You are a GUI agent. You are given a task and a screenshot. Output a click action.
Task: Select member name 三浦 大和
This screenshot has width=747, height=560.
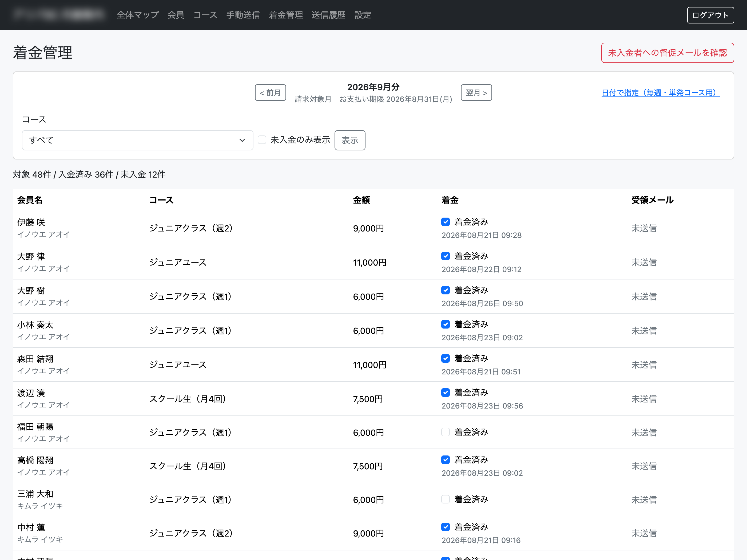coord(35,494)
